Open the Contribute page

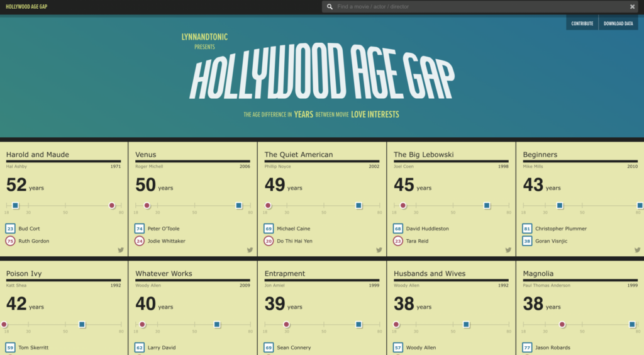[x=582, y=23]
